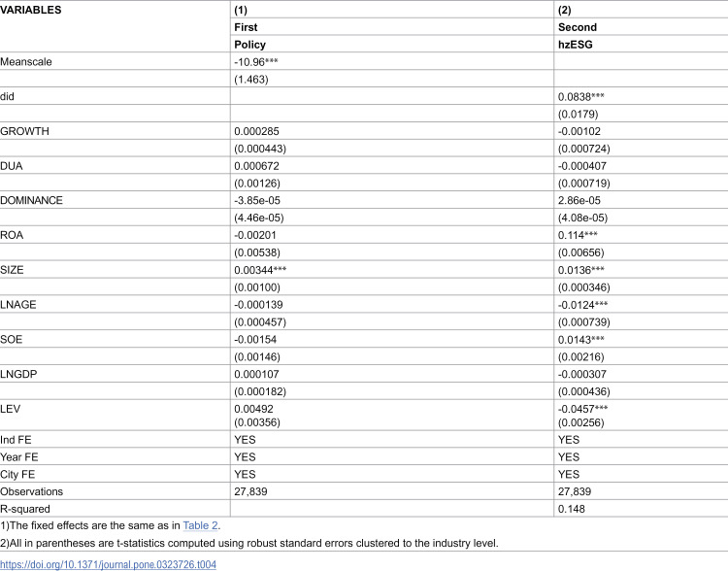Select the LNAGE row label

point(18,305)
